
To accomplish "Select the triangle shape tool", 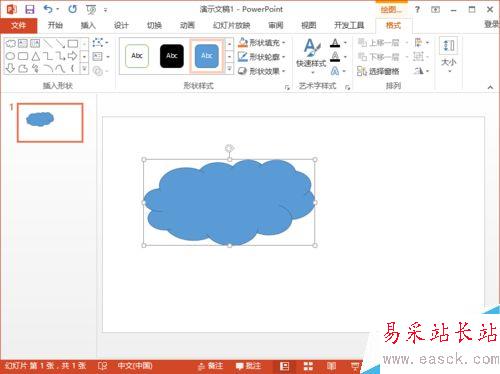I will 35,56.
